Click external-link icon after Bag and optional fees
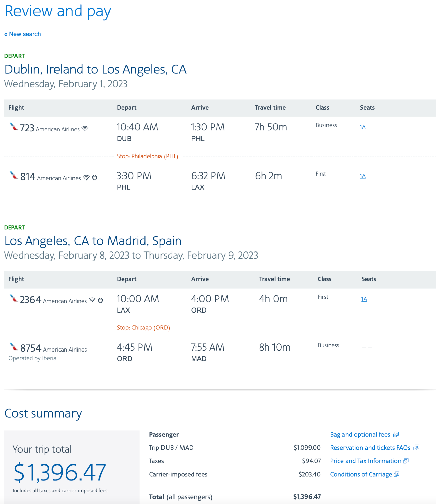436x504 pixels. tap(396, 435)
